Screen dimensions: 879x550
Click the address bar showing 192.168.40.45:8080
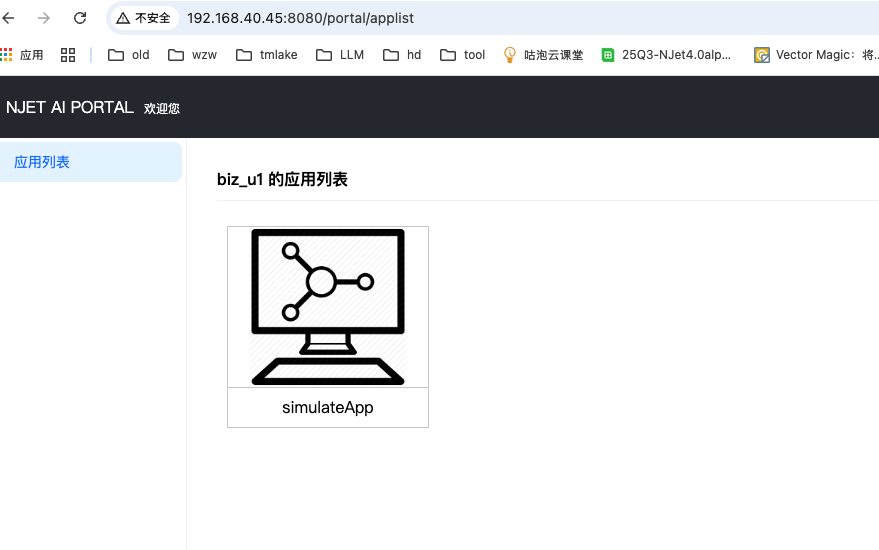pos(300,18)
